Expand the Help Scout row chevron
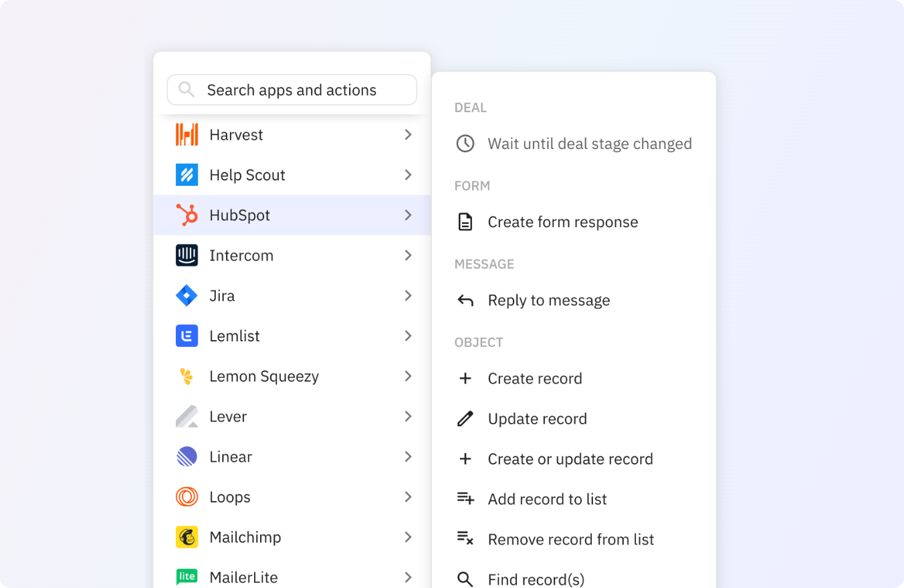The height and width of the screenshot is (588, 904). (x=408, y=175)
